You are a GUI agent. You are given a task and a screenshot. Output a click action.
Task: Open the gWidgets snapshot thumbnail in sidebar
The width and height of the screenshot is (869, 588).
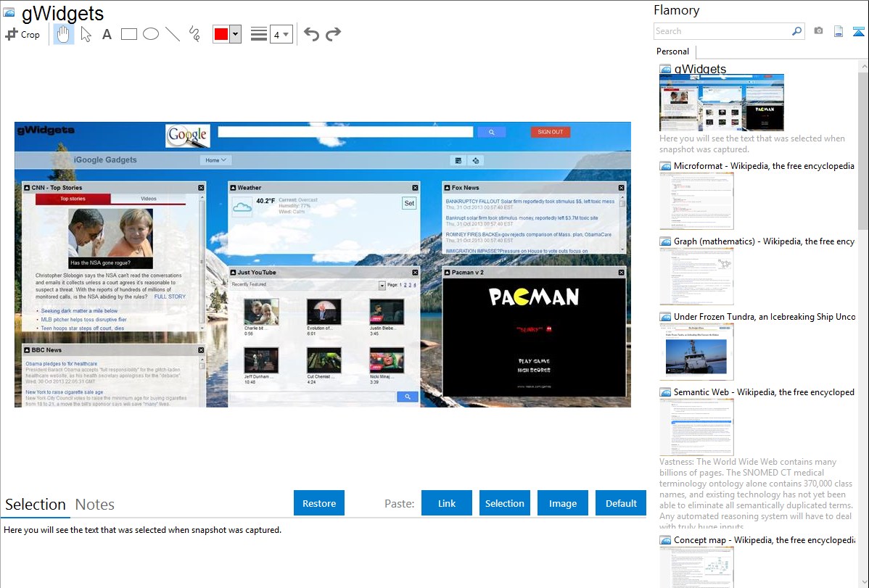point(722,102)
